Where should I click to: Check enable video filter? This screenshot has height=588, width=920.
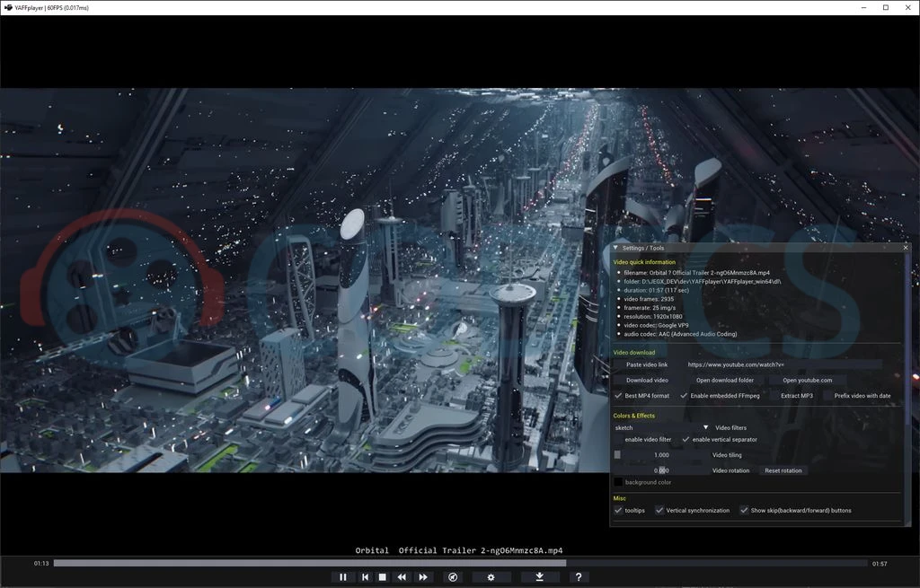618,439
